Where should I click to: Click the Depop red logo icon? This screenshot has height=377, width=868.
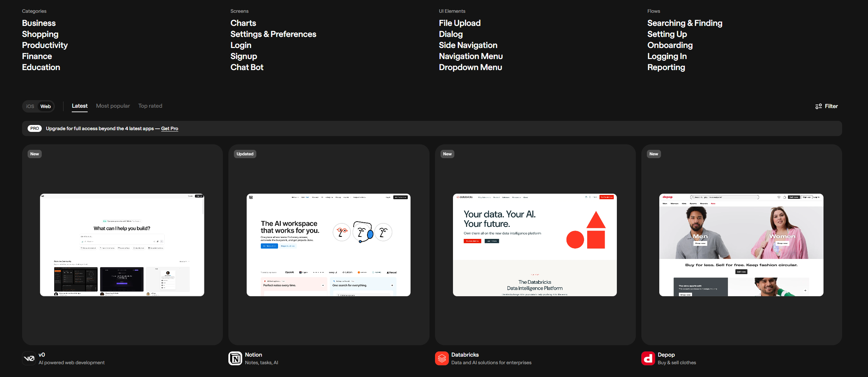pyautogui.click(x=648, y=358)
